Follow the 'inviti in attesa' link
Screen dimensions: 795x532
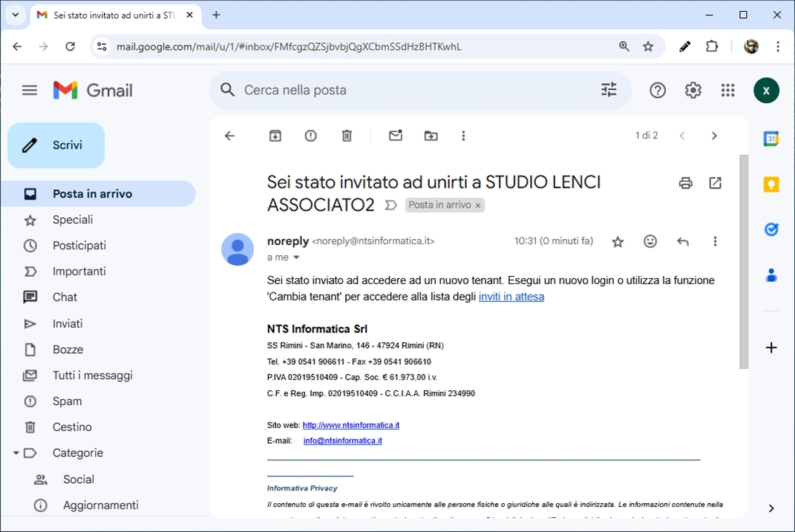click(x=511, y=297)
